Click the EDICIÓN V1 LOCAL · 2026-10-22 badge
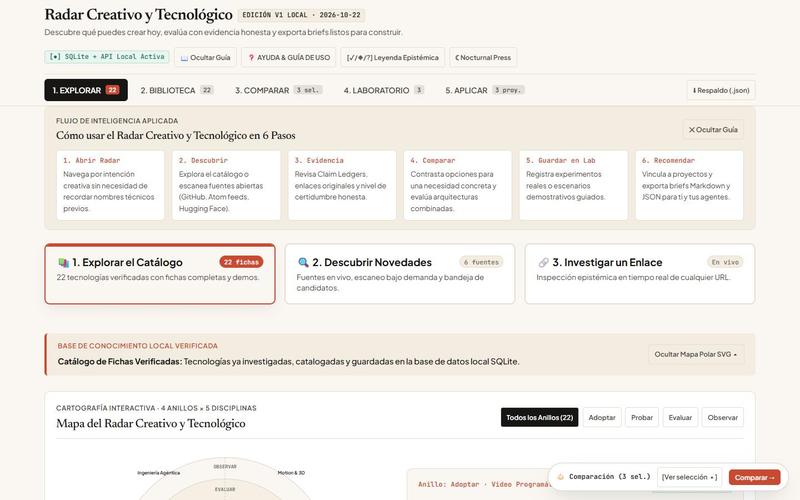This screenshot has height=500, width=800. (301, 15)
